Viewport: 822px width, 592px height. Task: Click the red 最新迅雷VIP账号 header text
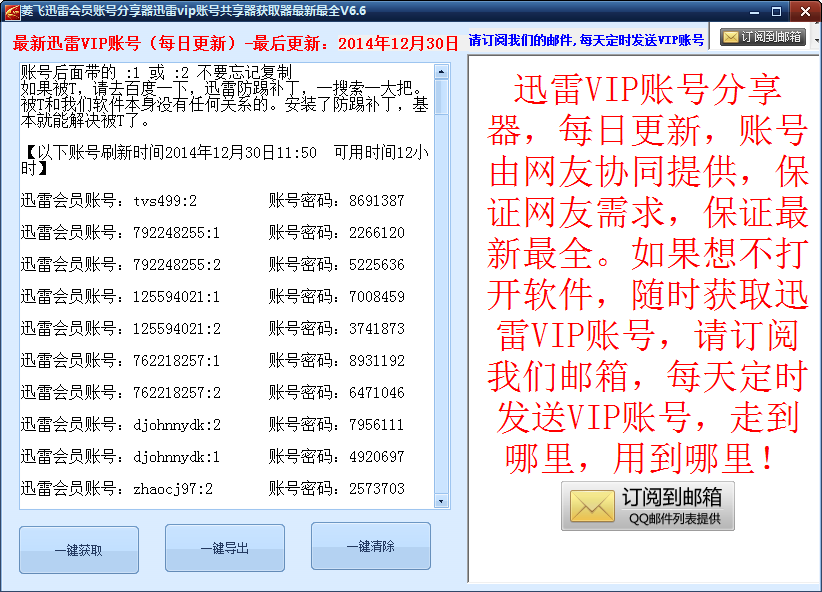coord(235,43)
